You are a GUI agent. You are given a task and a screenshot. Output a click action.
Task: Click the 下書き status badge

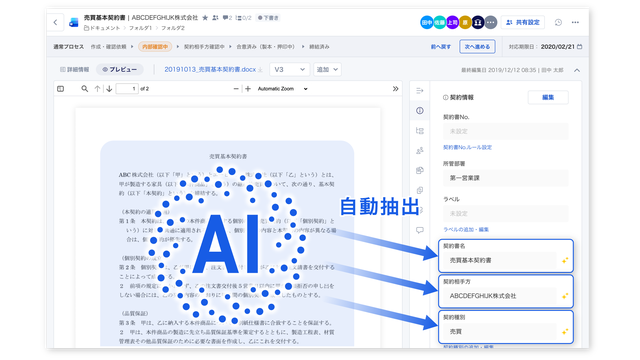pos(268,18)
